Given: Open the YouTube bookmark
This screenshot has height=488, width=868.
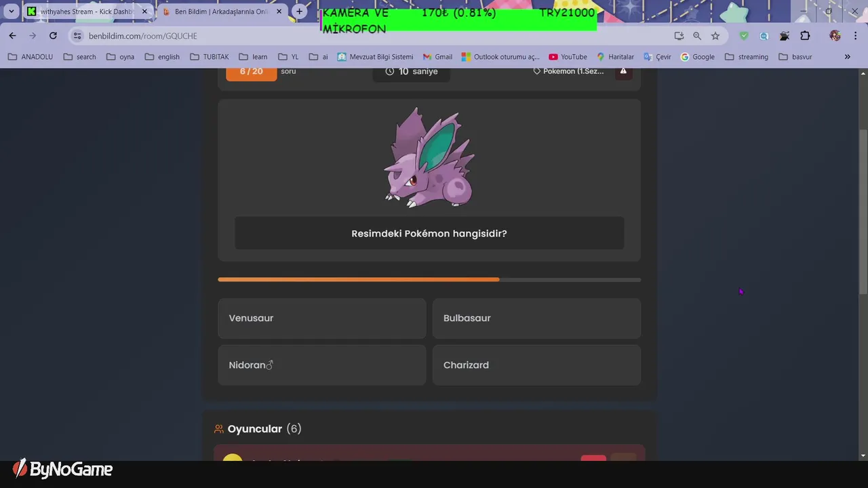Looking at the screenshot, I should click(x=568, y=57).
